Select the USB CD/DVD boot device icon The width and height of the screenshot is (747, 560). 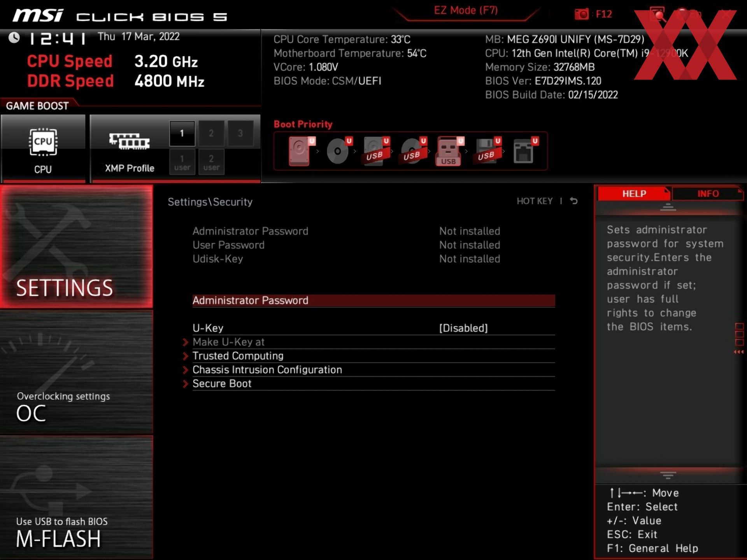(x=413, y=151)
